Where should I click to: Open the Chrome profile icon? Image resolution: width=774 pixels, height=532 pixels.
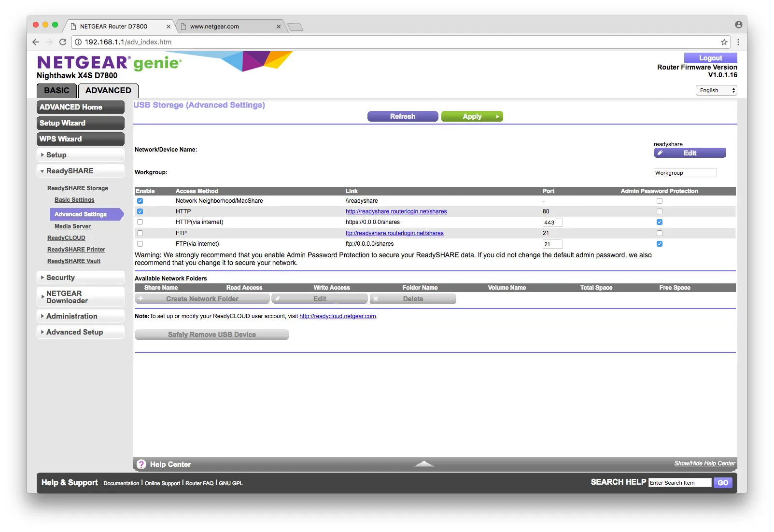[x=739, y=25]
